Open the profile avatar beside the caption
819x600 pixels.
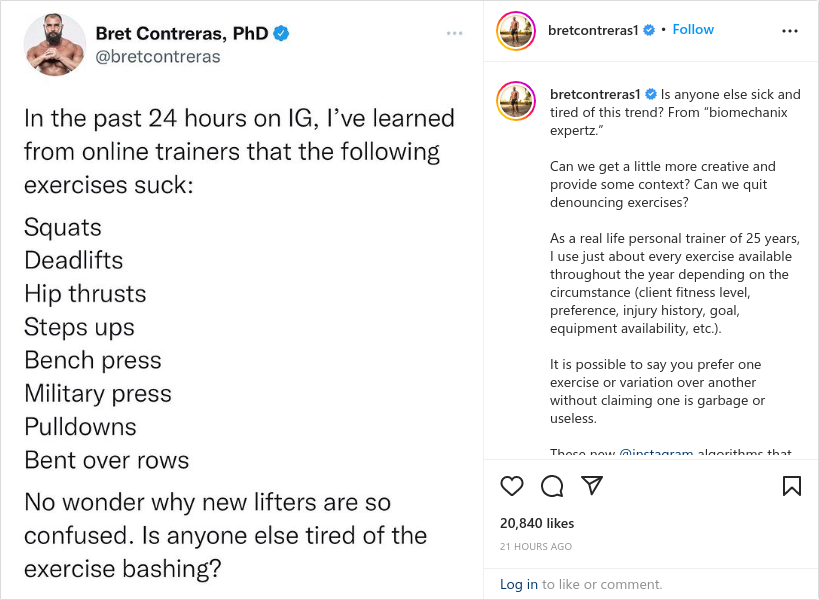click(516, 101)
